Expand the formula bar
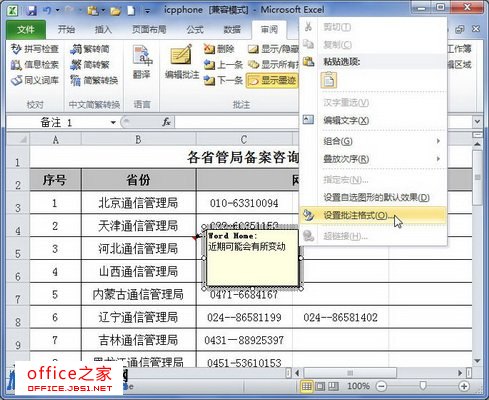This screenshot has width=489, height=400. click(x=477, y=122)
